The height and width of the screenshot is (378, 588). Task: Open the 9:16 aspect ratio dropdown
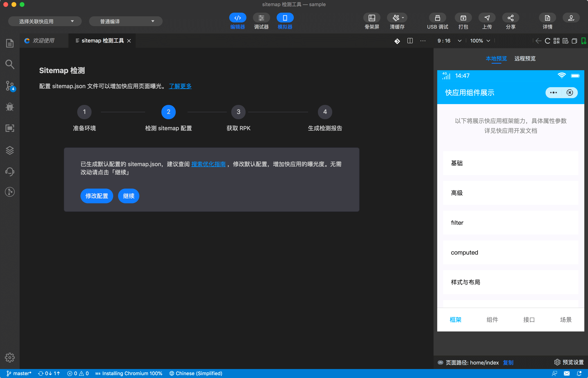(x=449, y=41)
